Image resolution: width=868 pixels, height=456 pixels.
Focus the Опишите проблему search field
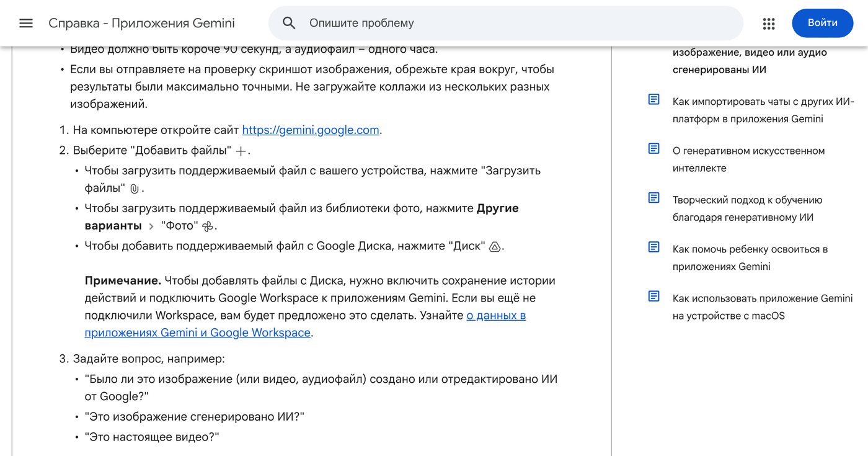[x=505, y=23]
